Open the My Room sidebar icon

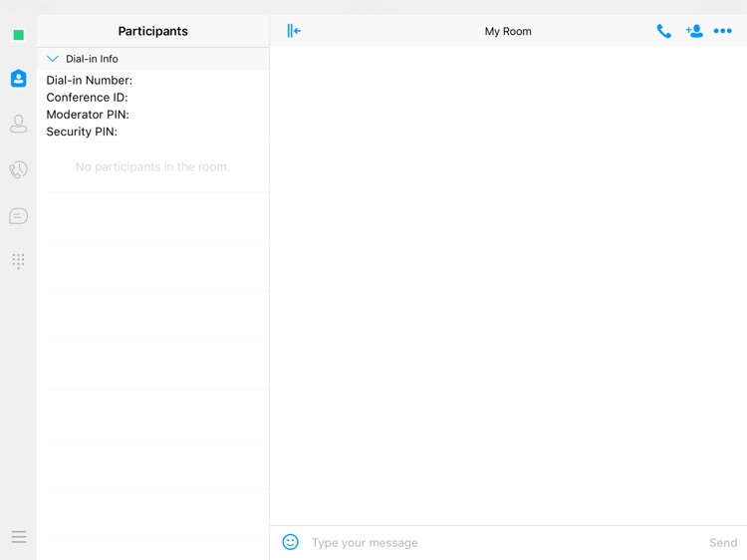point(19,78)
